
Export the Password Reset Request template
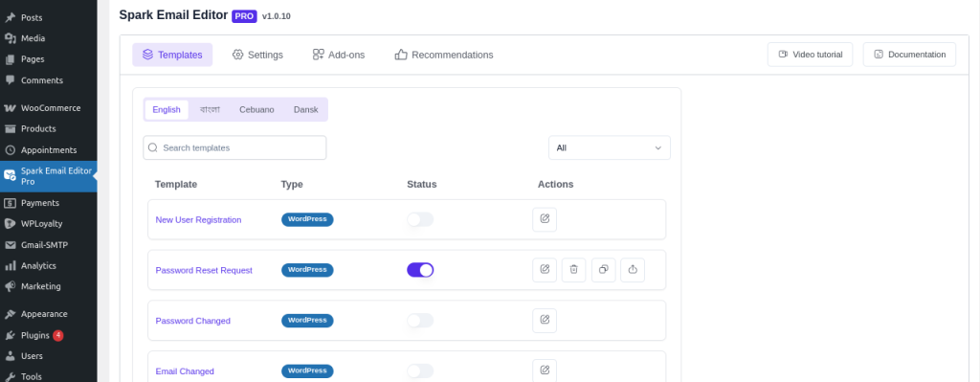coord(633,270)
